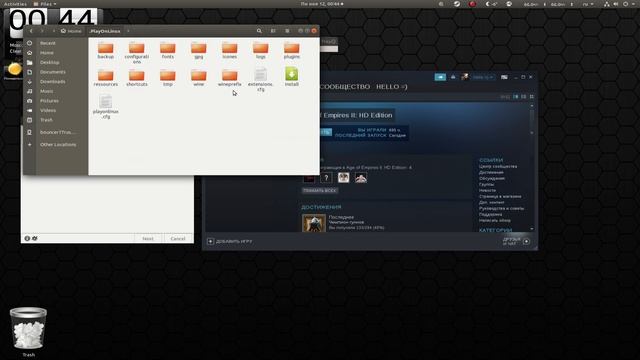The image size is (640, 360).
Task: Open the logs folder
Action: pos(260,50)
